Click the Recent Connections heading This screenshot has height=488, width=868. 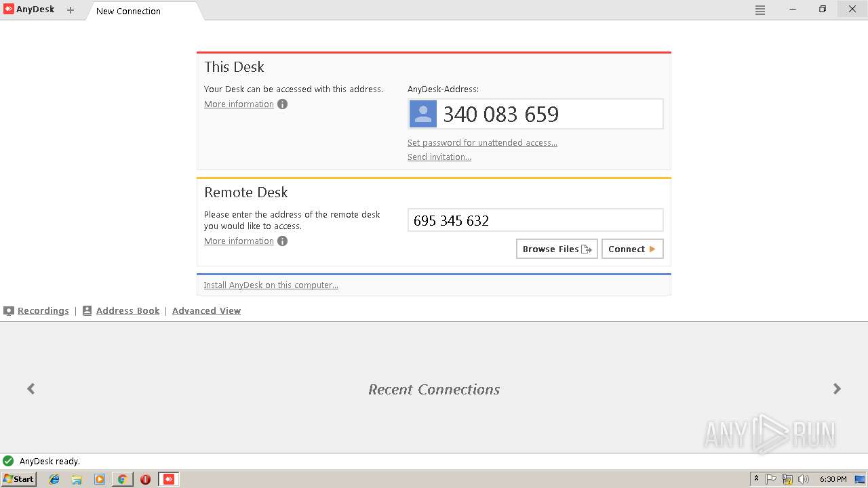[434, 390]
